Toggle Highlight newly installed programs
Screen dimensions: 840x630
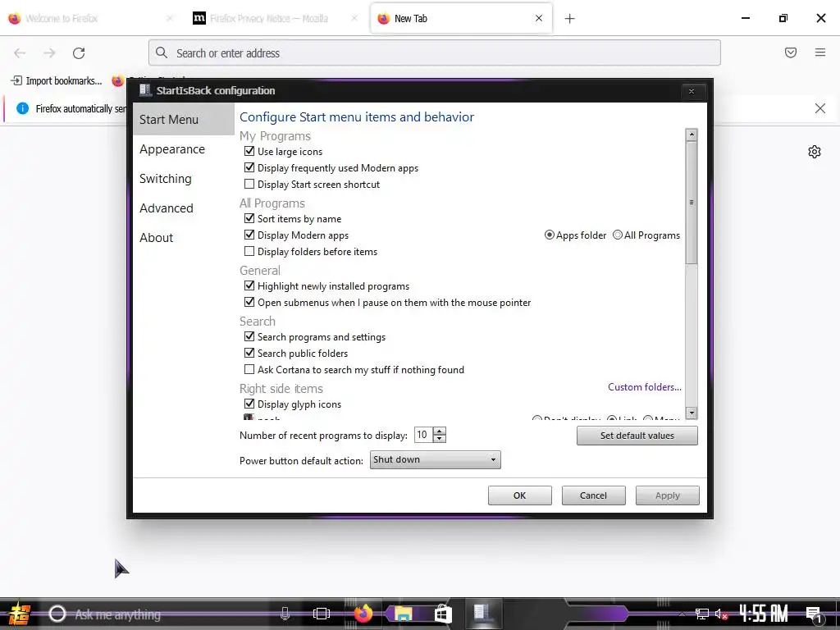click(x=249, y=285)
